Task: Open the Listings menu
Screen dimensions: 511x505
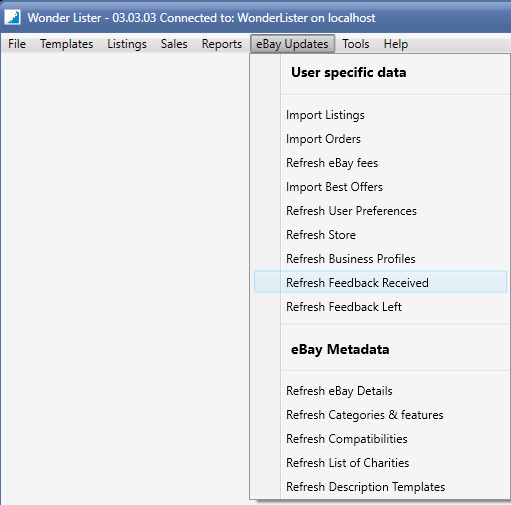Action: coord(127,44)
